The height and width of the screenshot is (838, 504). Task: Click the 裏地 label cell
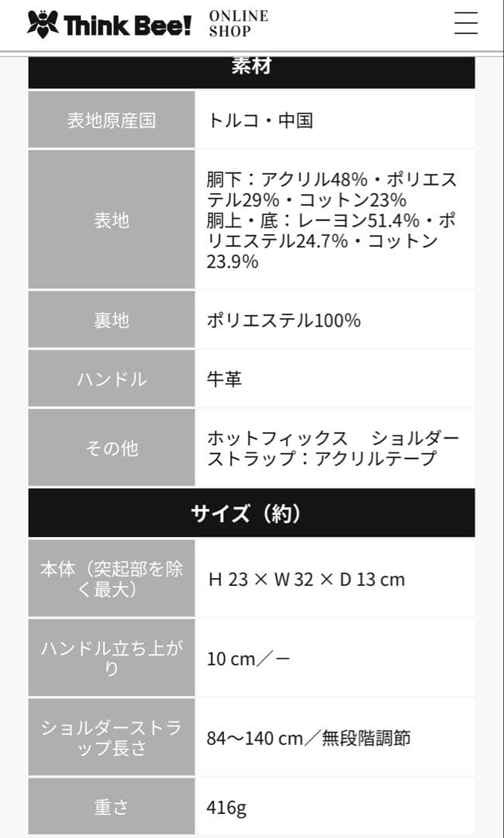pos(112,320)
